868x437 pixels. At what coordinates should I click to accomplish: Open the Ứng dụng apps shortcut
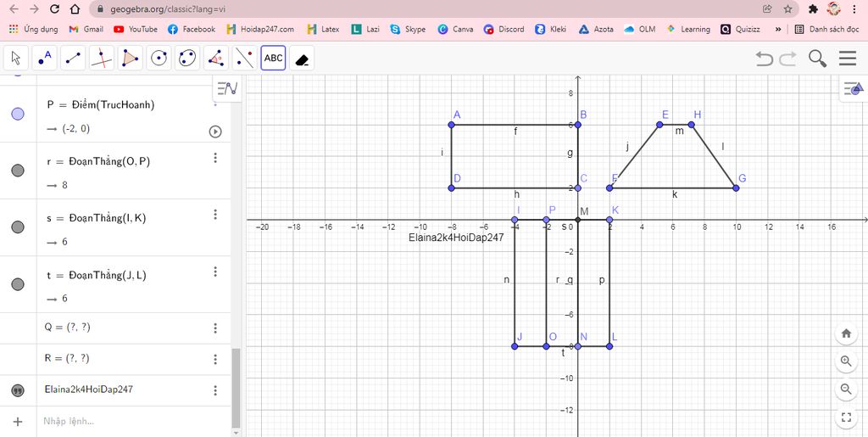[33, 30]
